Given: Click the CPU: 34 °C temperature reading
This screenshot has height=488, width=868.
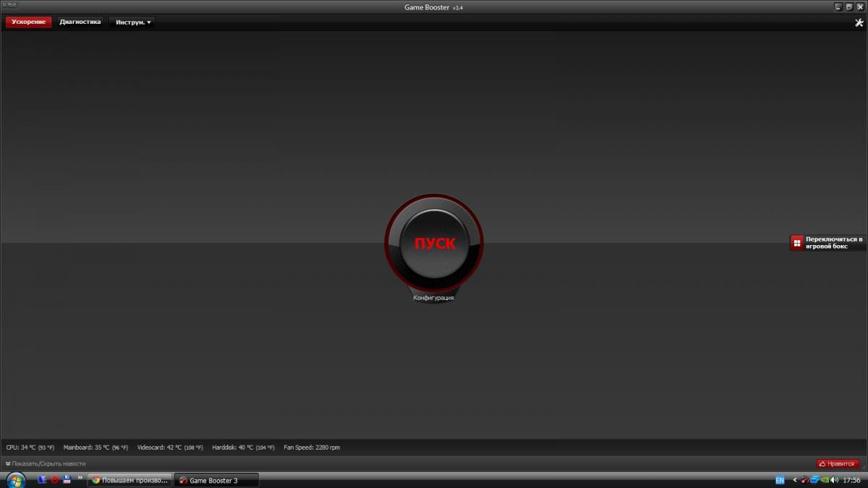Looking at the screenshot, I should point(30,448).
